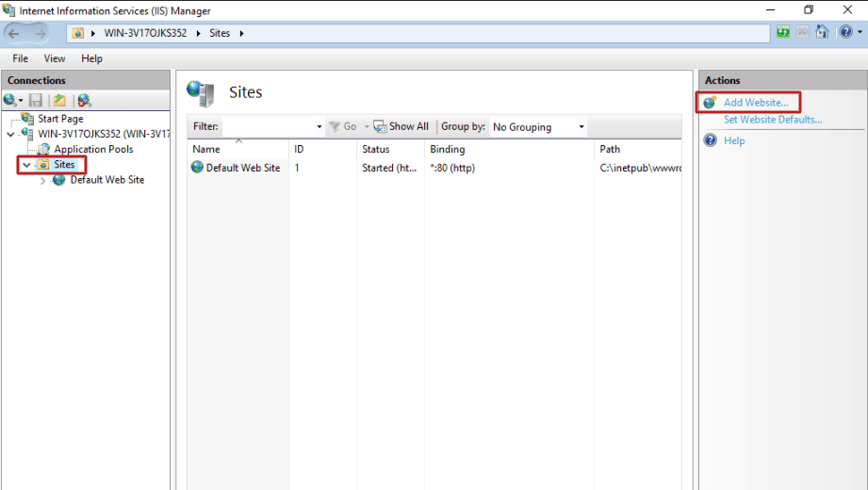
Task: Click the globe icon of Default Web Site in tree
Action: click(58, 180)
